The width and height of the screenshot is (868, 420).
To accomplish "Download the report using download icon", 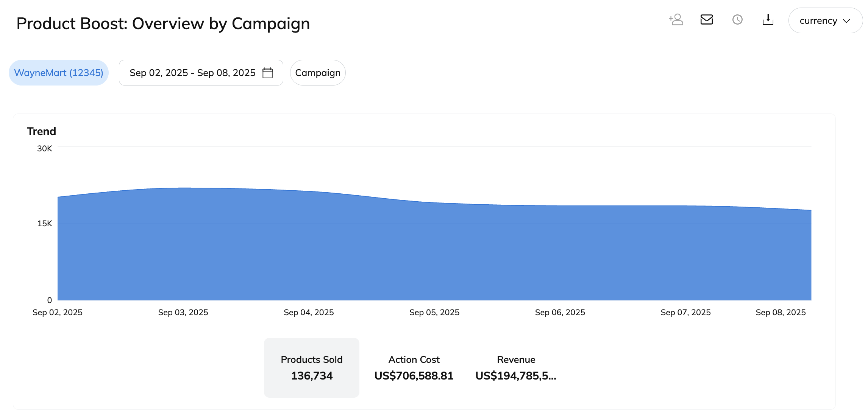I will point(768,20).
